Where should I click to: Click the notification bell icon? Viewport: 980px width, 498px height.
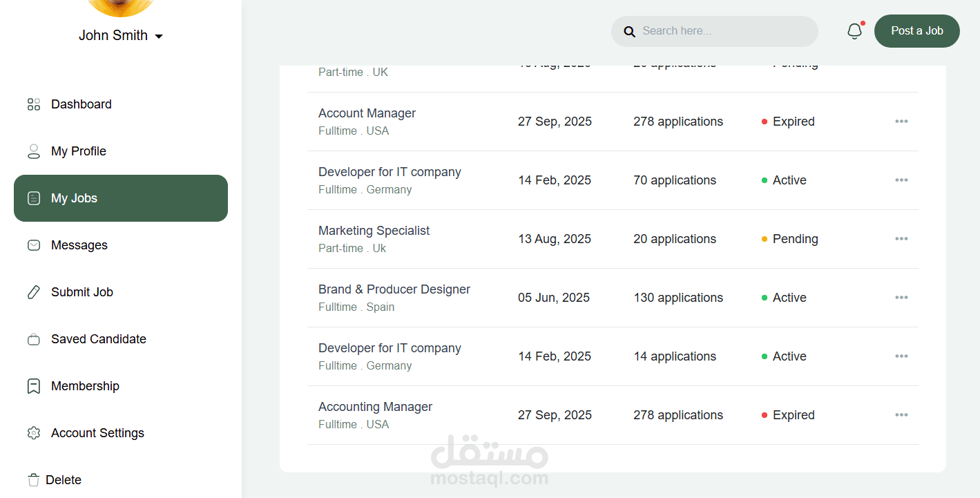854,31
